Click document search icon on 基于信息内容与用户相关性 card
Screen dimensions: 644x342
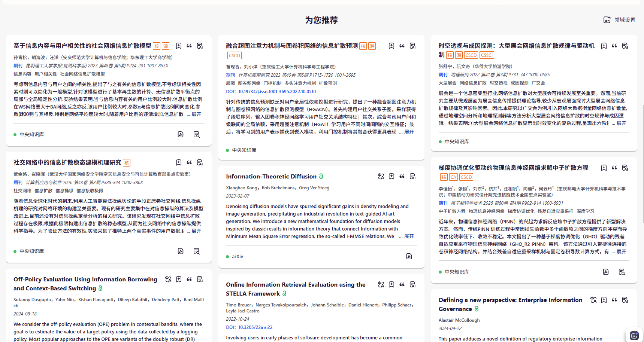point(196,134)
